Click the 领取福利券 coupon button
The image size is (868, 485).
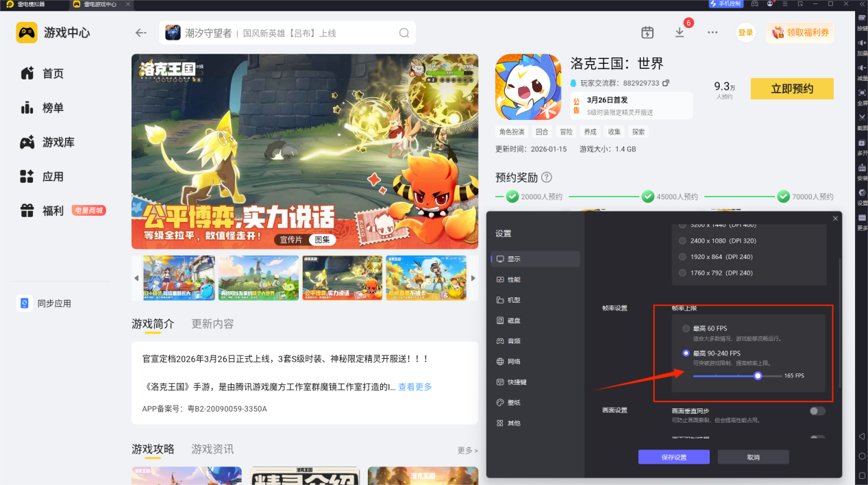click(x=800, y=32)
